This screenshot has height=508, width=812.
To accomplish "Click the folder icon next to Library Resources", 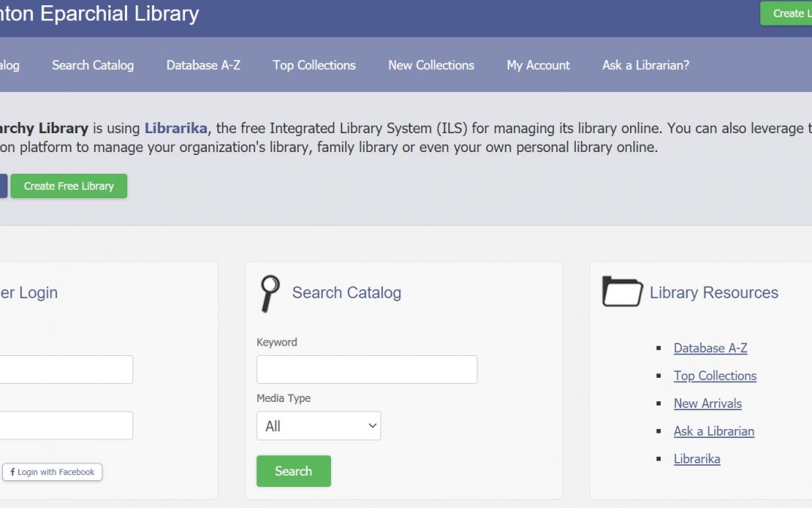I will (x=622, y=292).
